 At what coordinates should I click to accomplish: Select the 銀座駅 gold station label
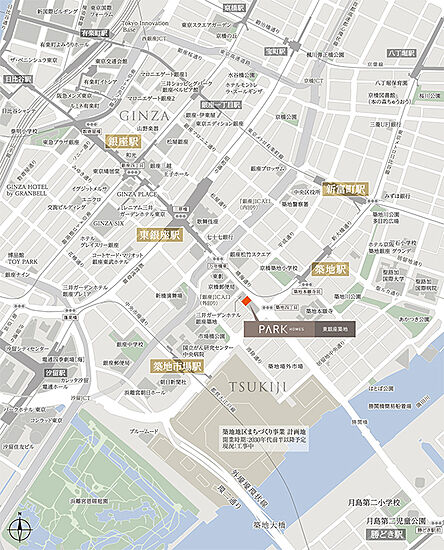[x=123, y=142]
